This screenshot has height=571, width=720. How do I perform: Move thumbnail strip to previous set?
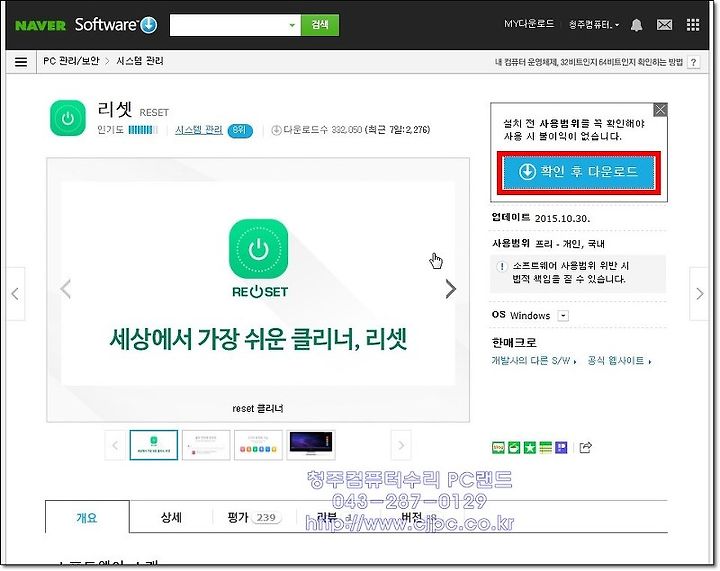pyautogui.click(x=115, y=445)
